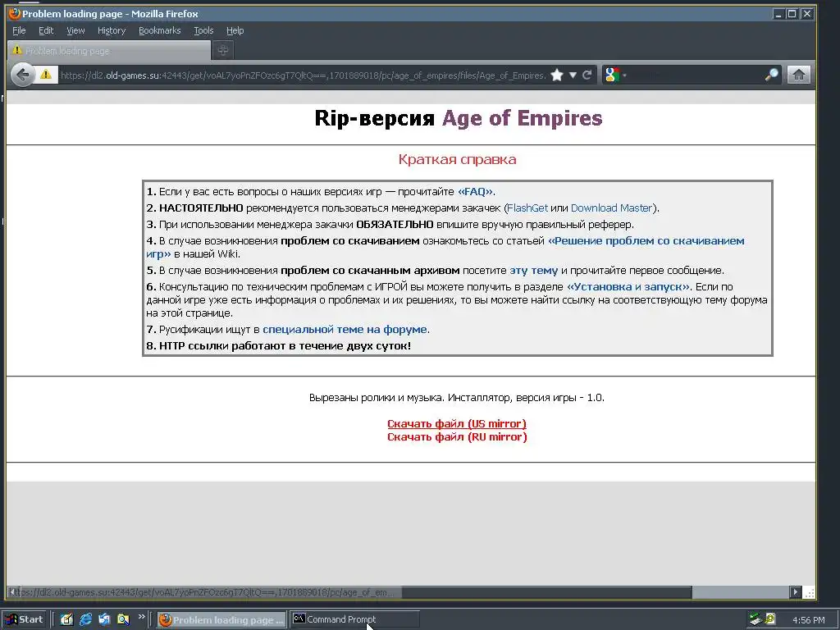Open the Help menu
840x630 pixels.
(x=235, y=30)
